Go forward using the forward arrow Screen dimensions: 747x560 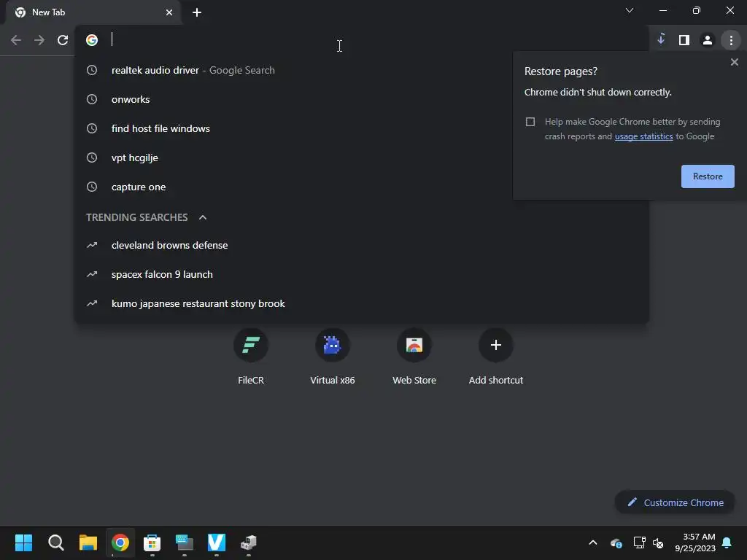pyautogui.click(x=39, y=40)
